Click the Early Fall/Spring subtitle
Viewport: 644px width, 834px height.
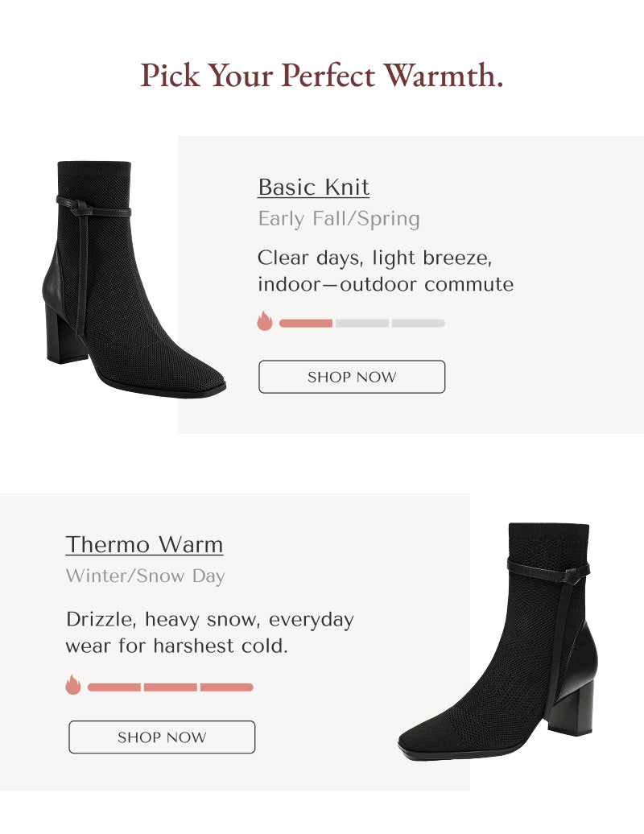click(x=339, y=219)
